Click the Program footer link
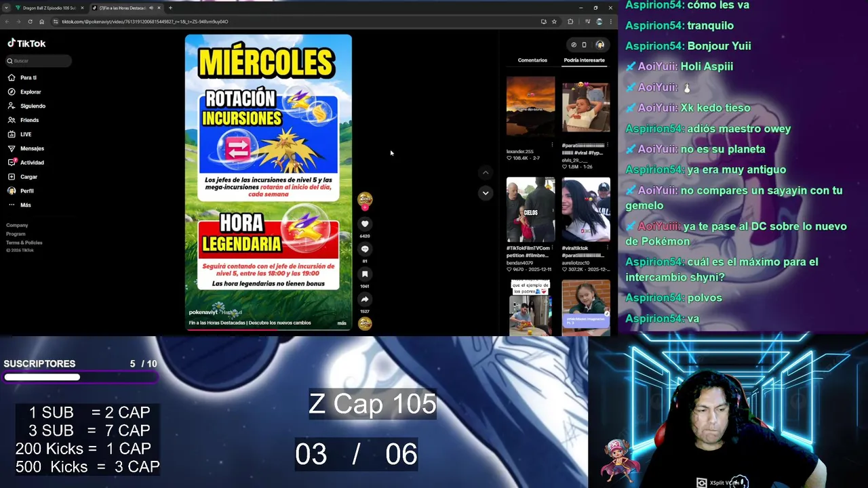The width and height of the screenshot is (868, 488). 16,234
